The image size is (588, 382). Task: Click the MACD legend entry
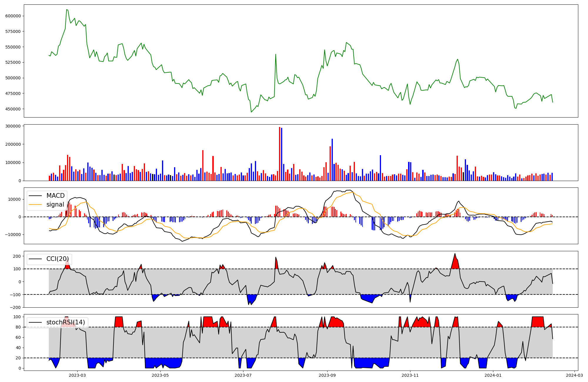point(55,196)
